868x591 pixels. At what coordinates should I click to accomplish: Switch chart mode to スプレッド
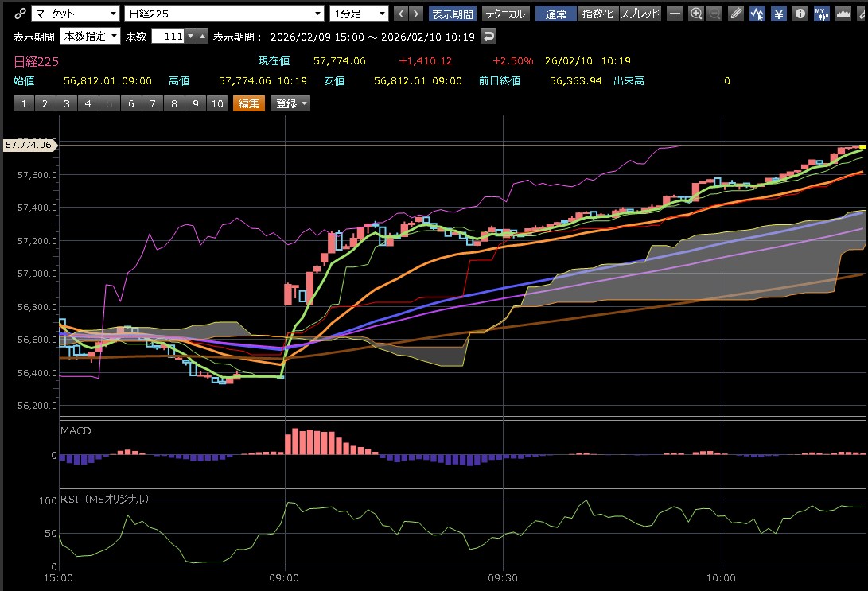[639, 14]
